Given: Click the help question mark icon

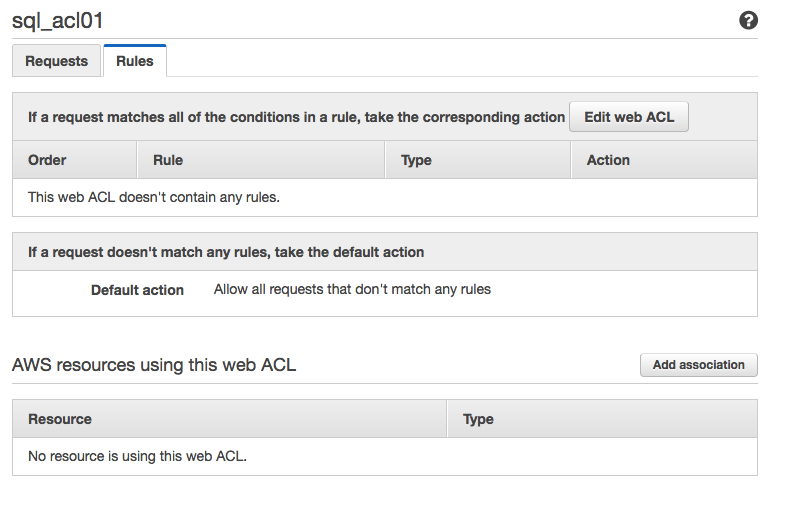Looking at the screenshot, I should (748, 20).
